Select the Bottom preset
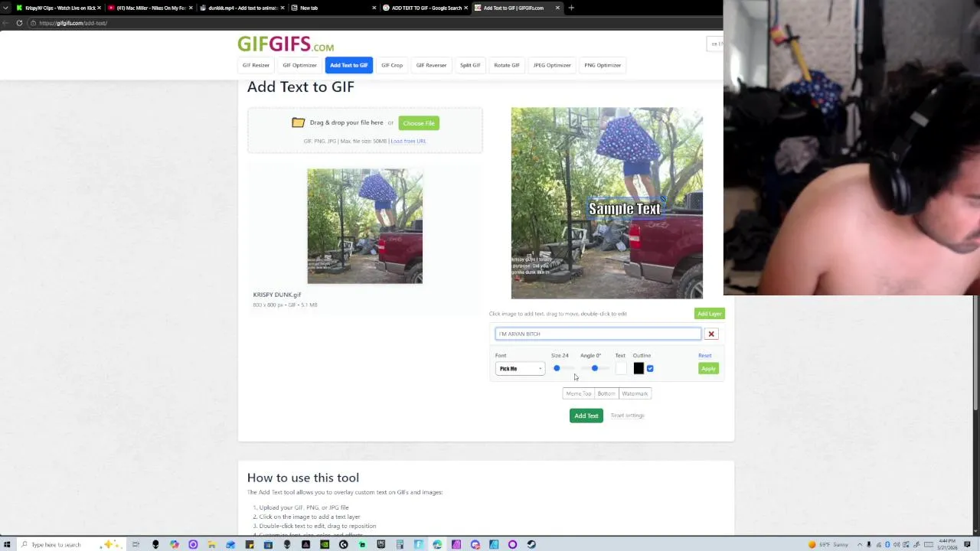This screenshot has height=551, width=980. click(606, 393)
